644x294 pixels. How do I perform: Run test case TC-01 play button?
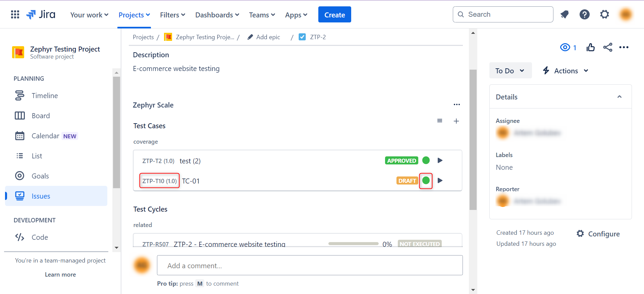pos(440,181)
